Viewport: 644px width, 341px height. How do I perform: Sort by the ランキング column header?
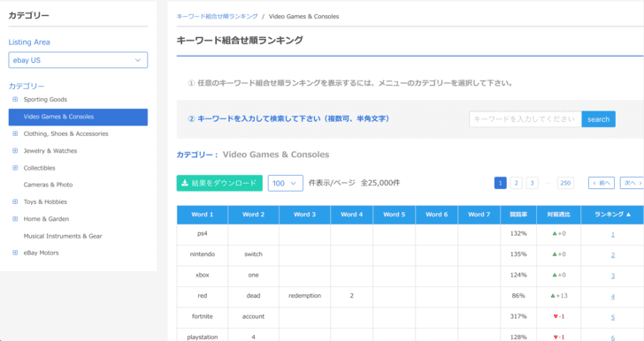(612, 215)
